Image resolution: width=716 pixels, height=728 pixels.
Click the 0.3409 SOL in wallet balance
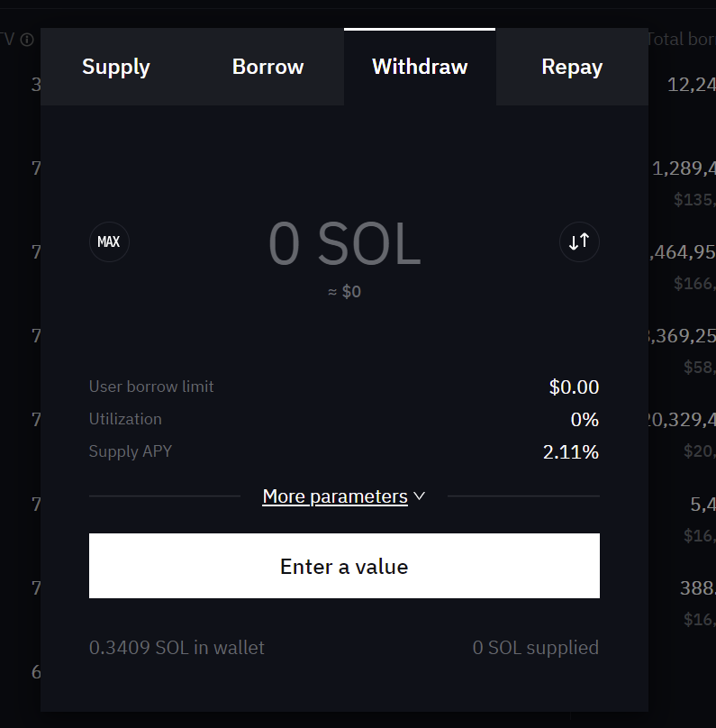click(x=177, y=648)
